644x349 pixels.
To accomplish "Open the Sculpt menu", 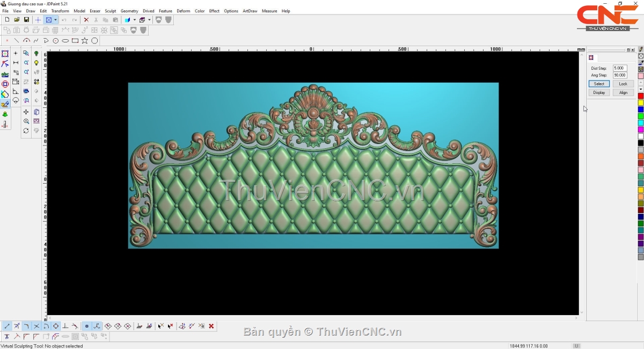I will tap(110, 11).
